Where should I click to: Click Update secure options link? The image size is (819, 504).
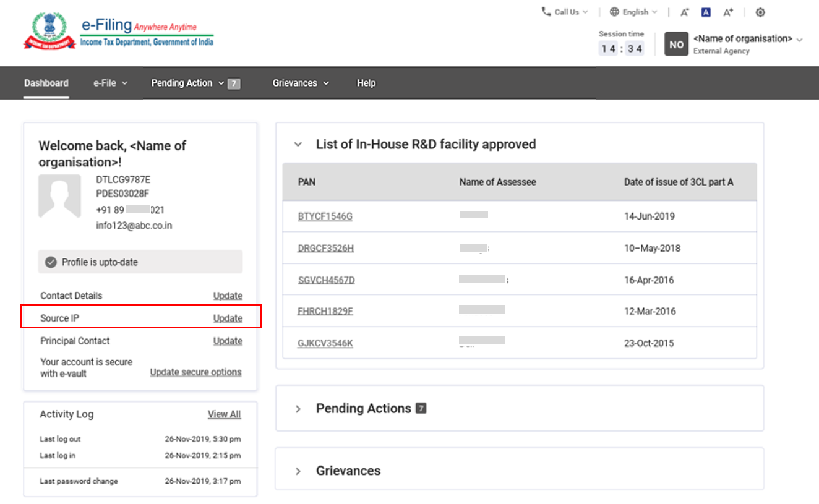pos(195,372)
